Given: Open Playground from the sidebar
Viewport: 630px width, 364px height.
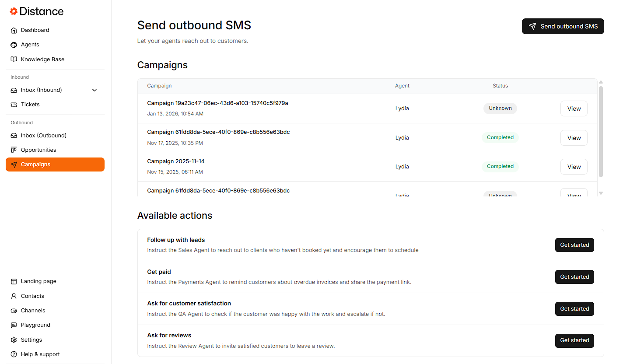Looking at the screenshot, I should [x=35, y=325].
